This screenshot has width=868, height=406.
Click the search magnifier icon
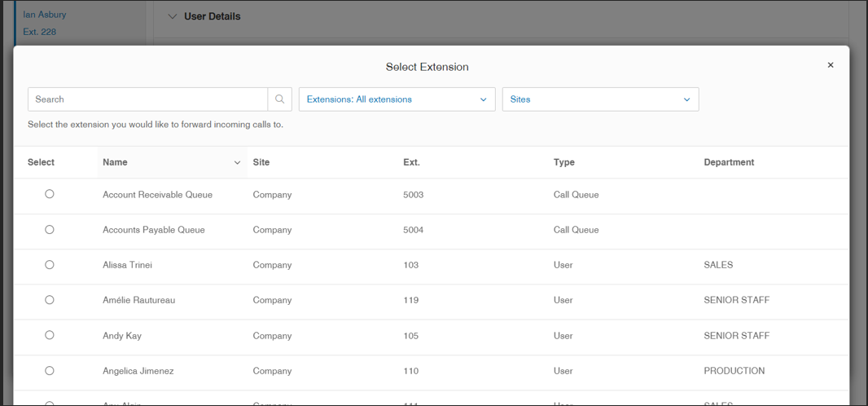tap(279, 99)
